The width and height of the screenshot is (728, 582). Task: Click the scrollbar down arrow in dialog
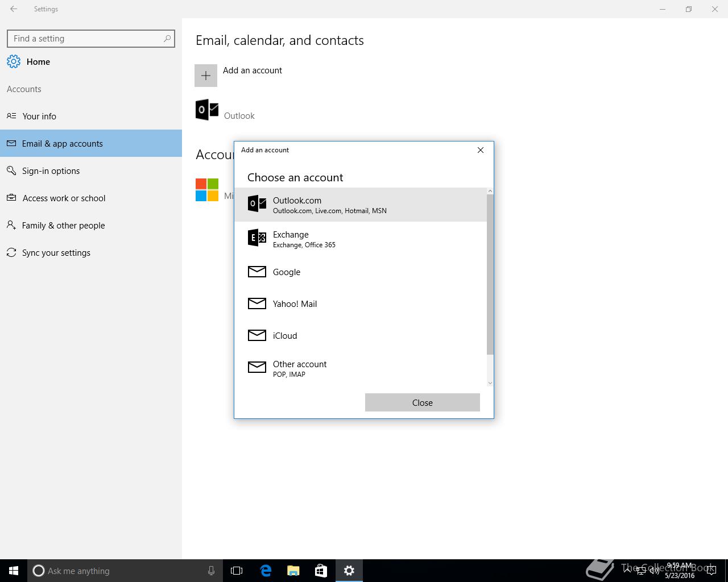490,383
